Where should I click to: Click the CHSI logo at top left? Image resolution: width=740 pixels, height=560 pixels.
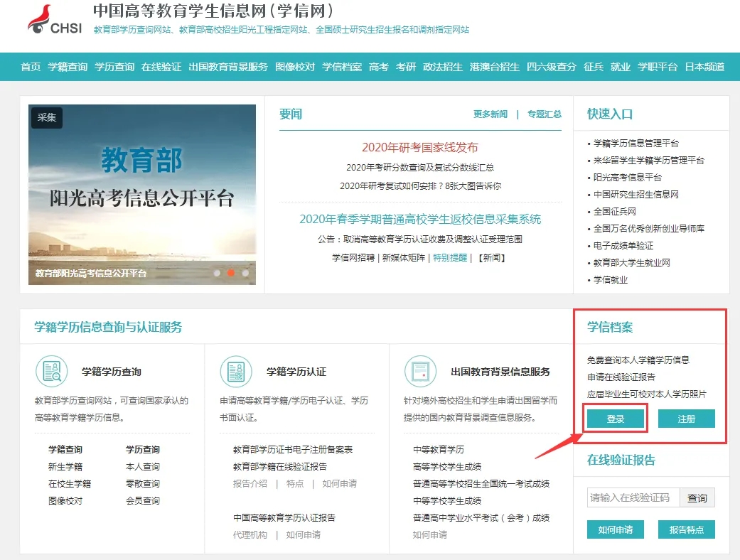coord(55,20)
